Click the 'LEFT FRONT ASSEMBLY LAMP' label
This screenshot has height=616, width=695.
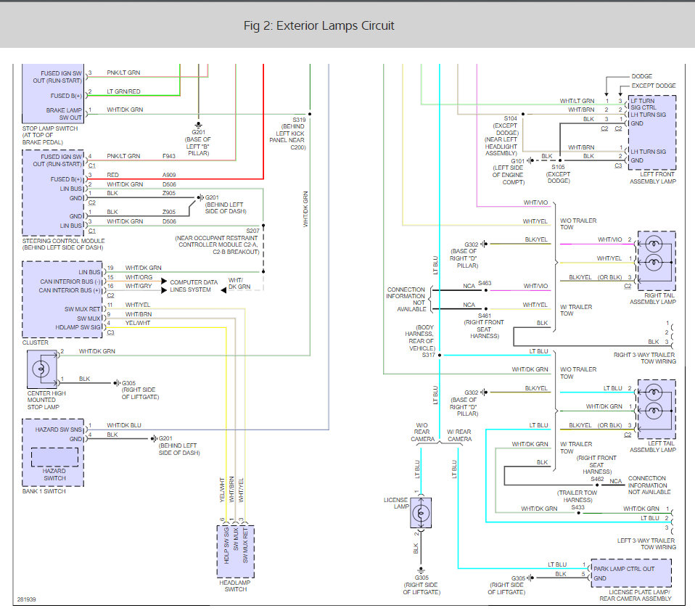click(653, 178)
